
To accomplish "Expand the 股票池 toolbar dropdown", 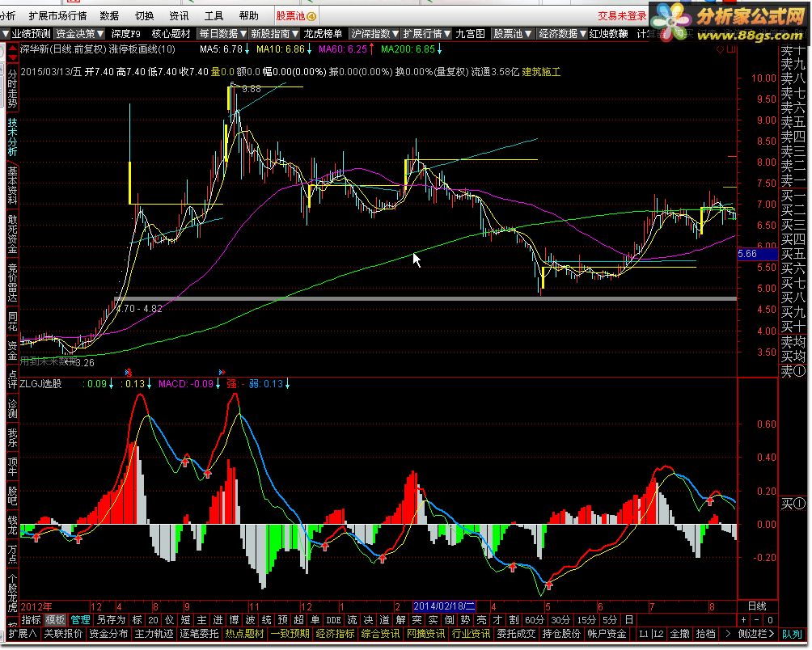I will point(513,34).
